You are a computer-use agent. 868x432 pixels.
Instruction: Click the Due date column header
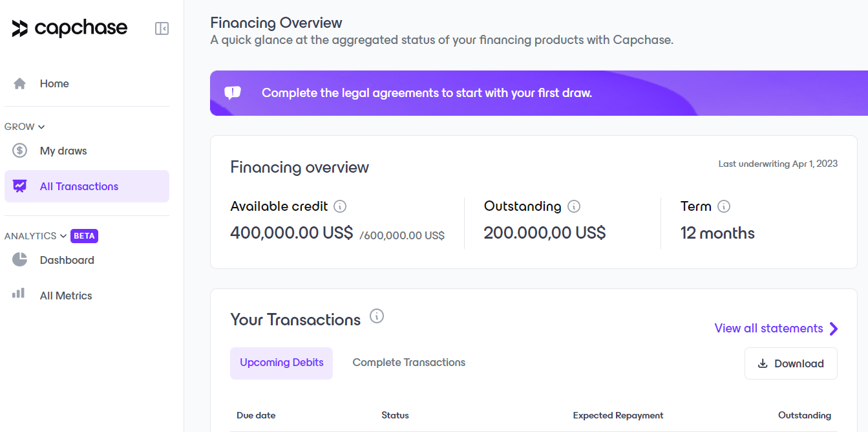(x=256, y=415)
